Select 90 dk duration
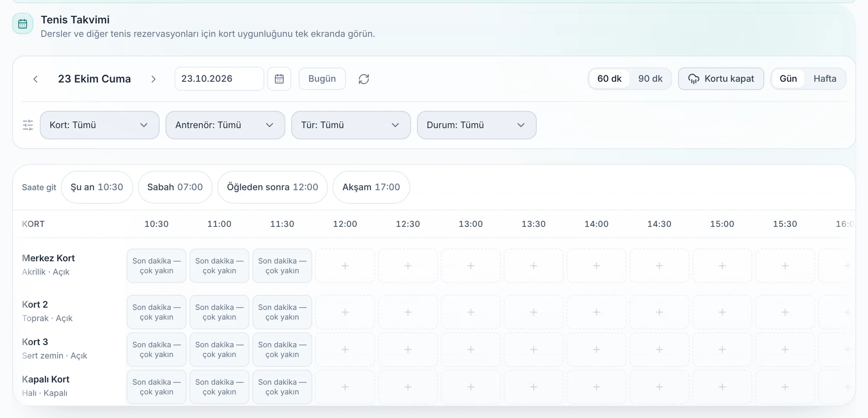 click(x=650, y=79)
